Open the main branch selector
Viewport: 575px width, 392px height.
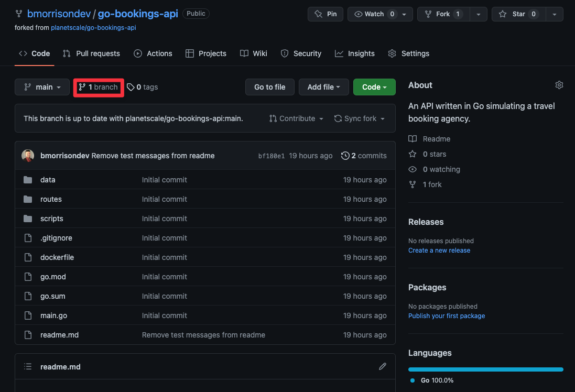click(x=42, y=87)
